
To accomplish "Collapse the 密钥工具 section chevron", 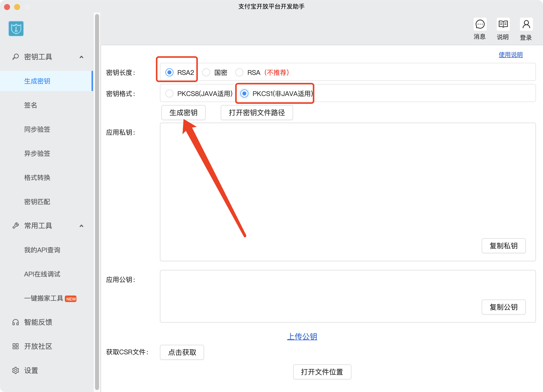I will pos(81,57).
